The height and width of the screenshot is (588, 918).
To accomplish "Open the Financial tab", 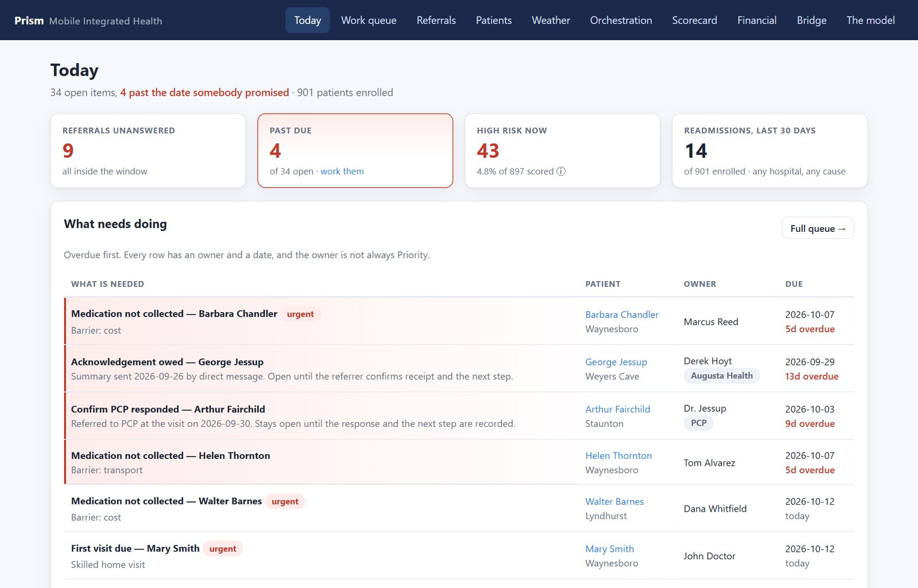I will click(x=757, y=20).
